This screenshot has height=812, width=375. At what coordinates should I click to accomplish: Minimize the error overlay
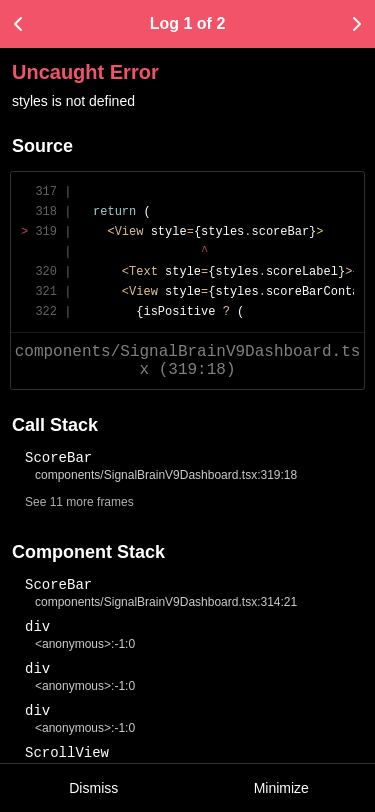(281, 788)
